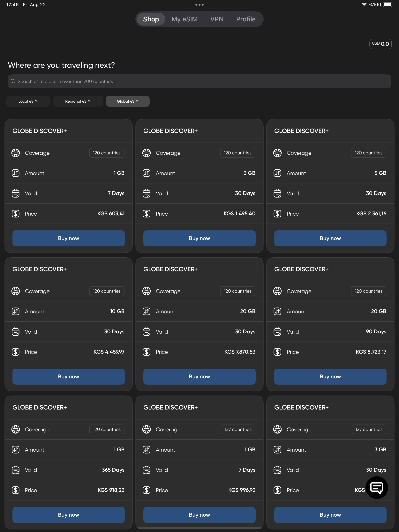
Task: Focus the esim plans search field
Action: (199, 81)
